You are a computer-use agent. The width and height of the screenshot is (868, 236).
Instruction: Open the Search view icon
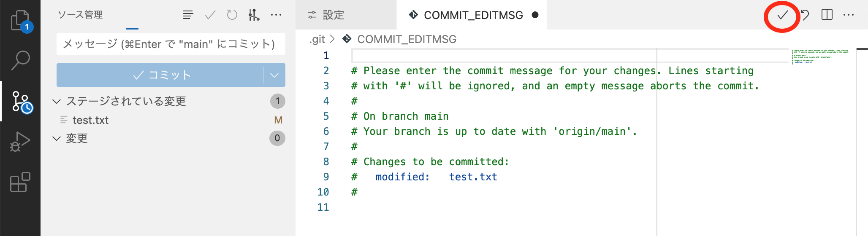click(20, 60)
